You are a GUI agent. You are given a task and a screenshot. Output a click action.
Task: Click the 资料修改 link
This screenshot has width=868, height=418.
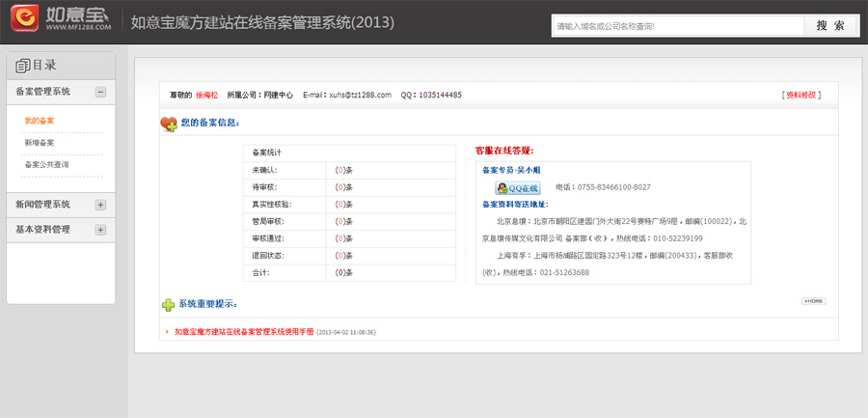[801, 95]
